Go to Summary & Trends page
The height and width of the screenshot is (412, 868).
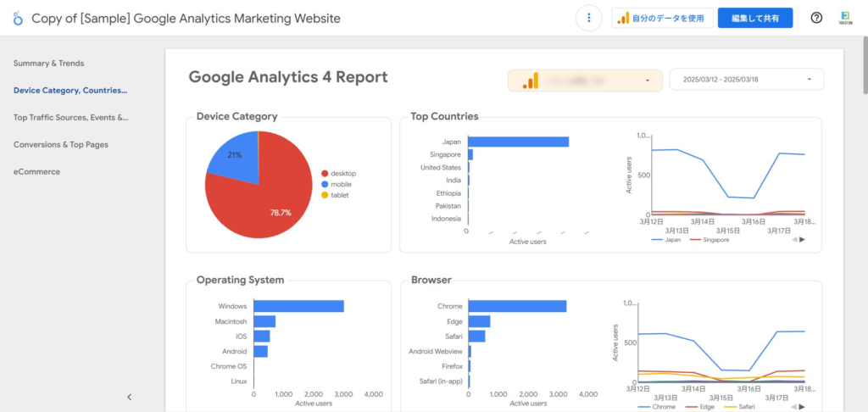(x=48, y=63)
